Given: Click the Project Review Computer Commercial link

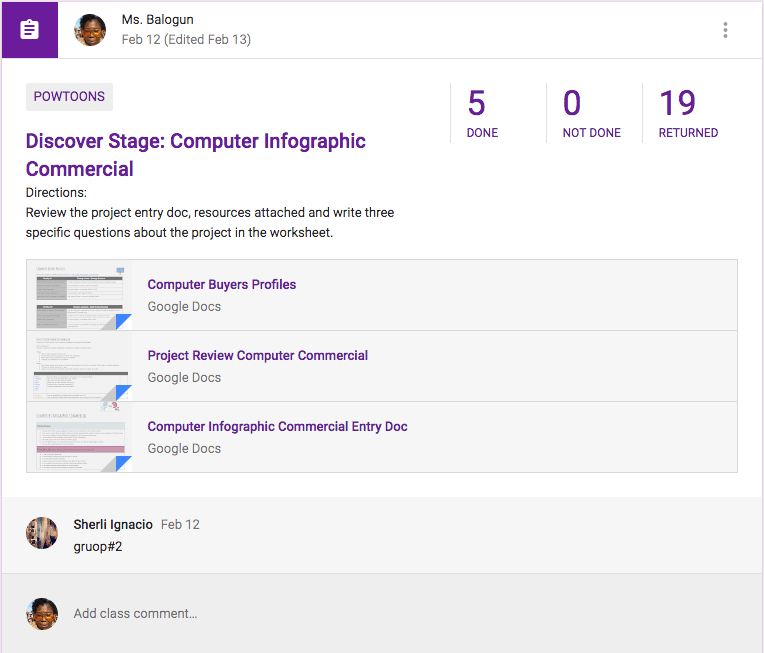Looking at the screenshot, I should point(258,355).
